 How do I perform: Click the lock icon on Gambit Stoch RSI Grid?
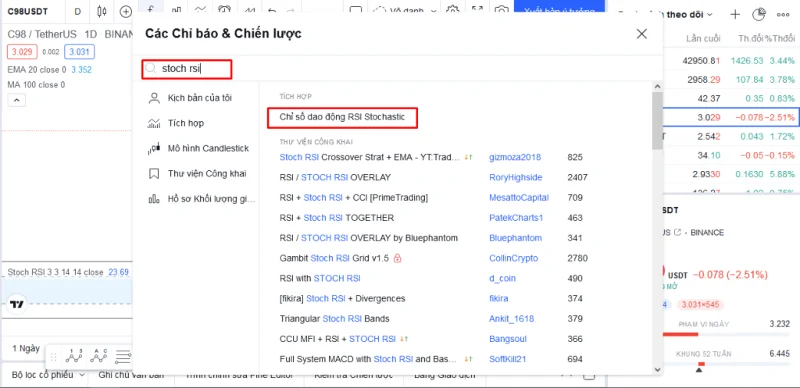398,258
